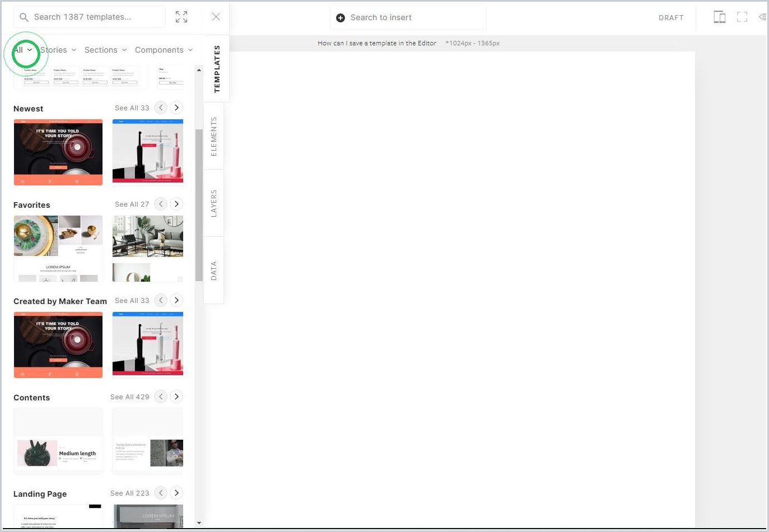The height and width of the screenshot is (532, 769).
Task: Click the DRAFT status label
Action: pos(671,18)
